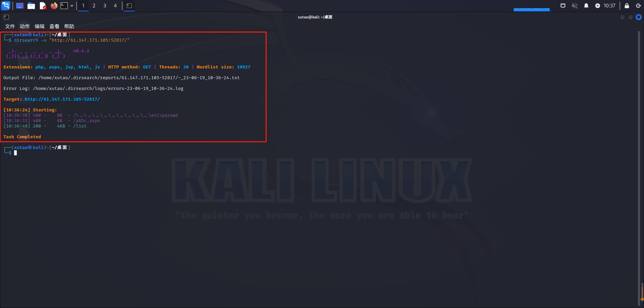Switch to workspace 3
The height and width of the screenshot is (308, 644).
(105, 6)
